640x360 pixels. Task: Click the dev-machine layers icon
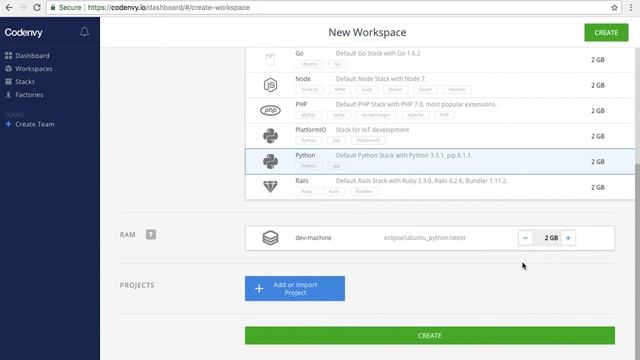point(270,238)
